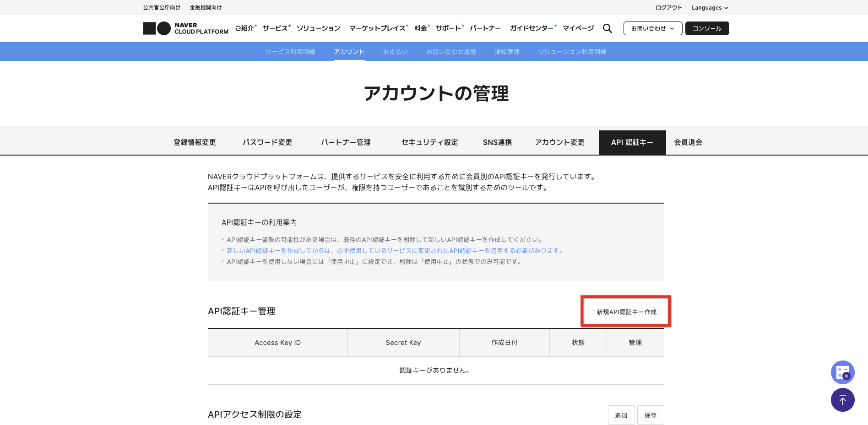
Task: Open the 金融機関向け link
Action: pos(206,8)
